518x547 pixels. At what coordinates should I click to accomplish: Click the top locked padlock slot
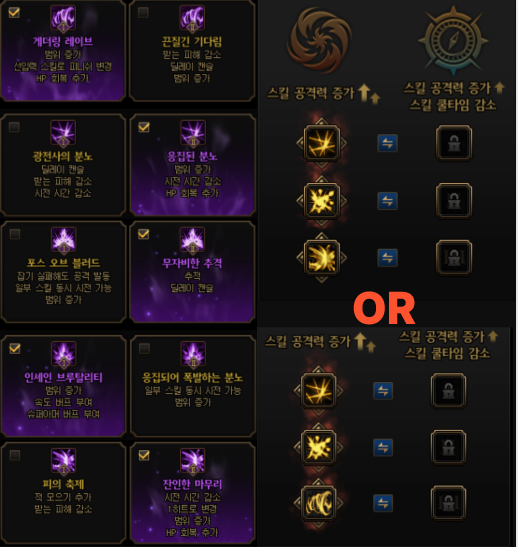click(453, 143)
